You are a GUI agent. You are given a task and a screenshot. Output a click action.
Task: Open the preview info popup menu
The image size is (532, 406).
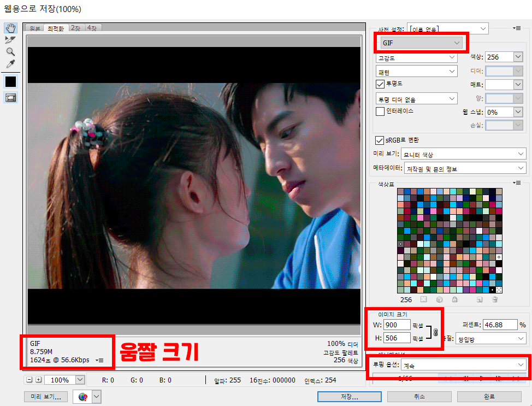[x=99, y=360]
